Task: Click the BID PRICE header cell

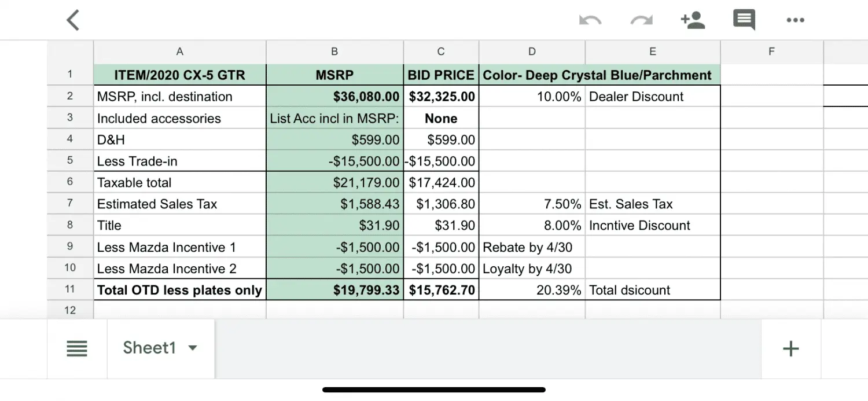Action: [441, 75]
